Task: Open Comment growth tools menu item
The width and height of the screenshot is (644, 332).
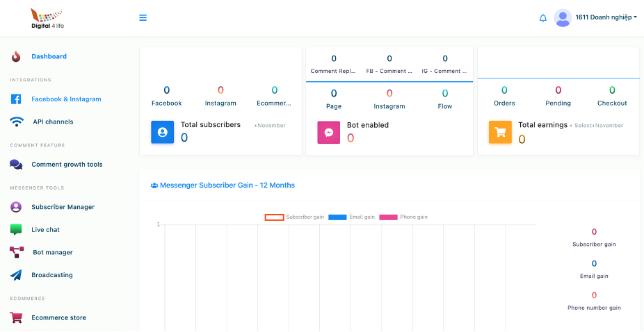Action: click(x=67, y=165)
